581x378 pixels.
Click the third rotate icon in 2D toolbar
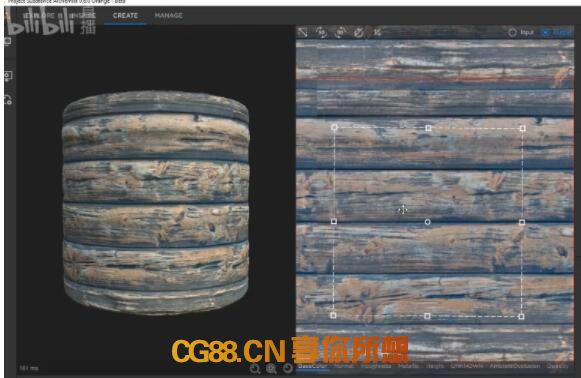pyautogui.click(x=340, y=33)
